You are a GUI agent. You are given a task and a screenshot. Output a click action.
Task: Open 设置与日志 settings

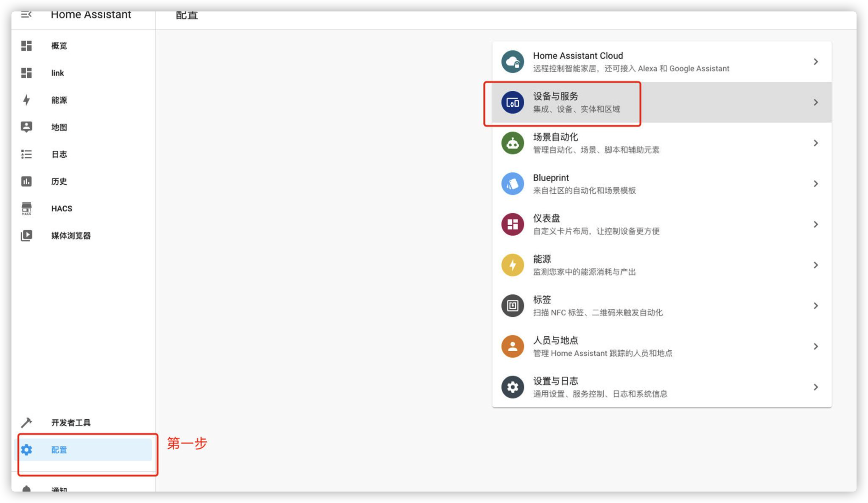662,387
